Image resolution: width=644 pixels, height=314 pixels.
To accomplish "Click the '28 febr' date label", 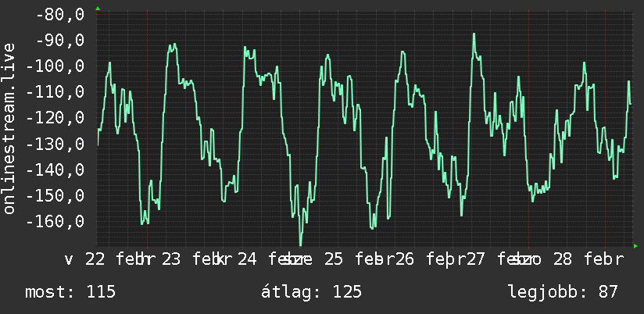I will tap(589, 259).
